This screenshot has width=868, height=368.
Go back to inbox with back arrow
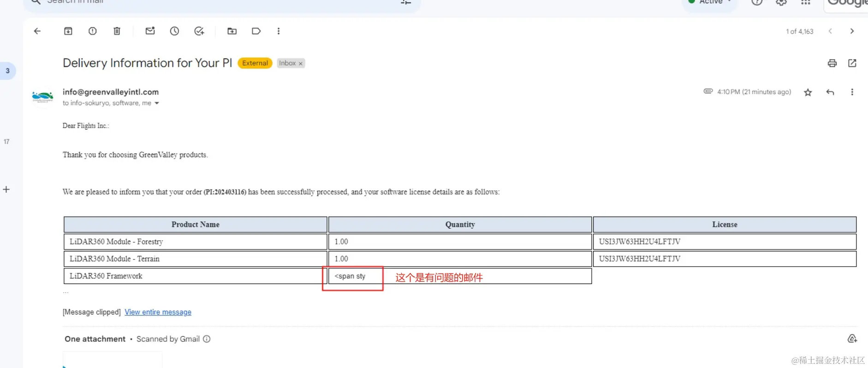click(37, 31)
